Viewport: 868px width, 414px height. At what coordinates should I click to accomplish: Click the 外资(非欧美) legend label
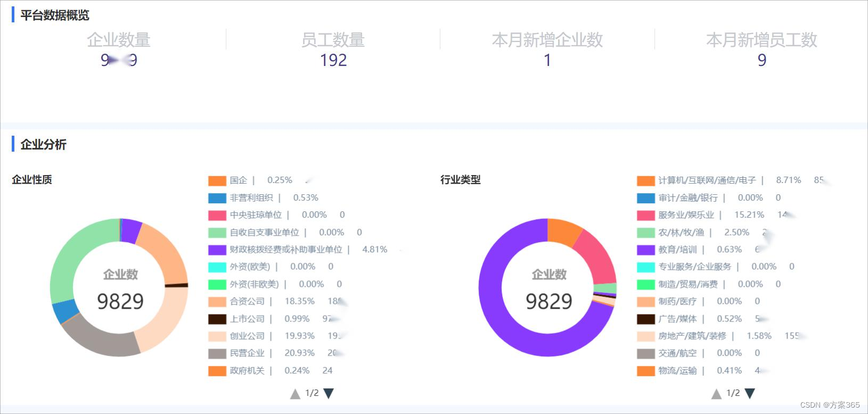click(254, 284)
